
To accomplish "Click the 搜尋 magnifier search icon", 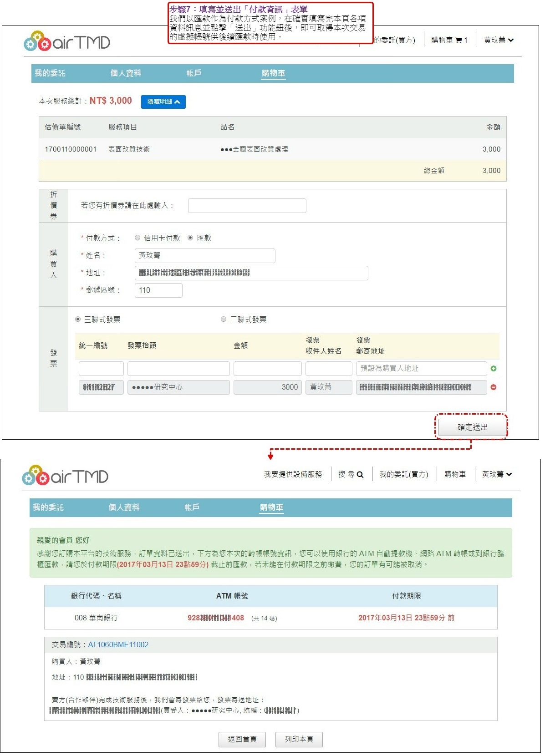I will point(360,475).
